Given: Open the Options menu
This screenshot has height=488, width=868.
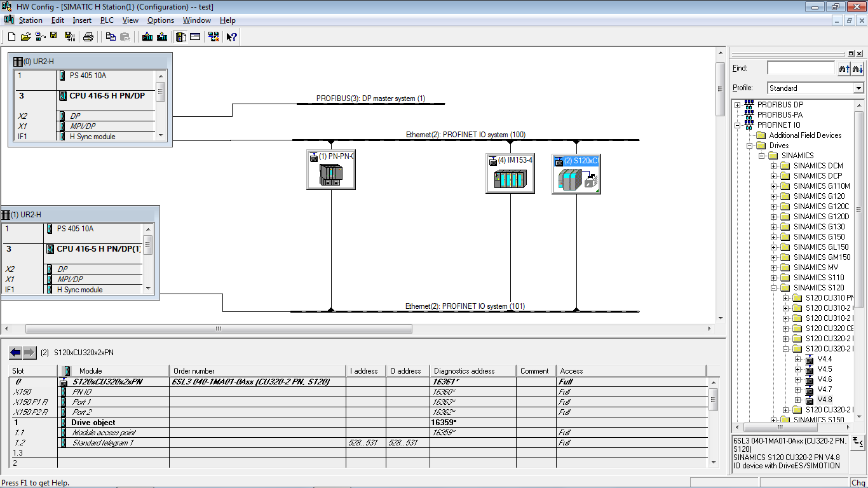Looking at the screenshot, I should (x=161, y=20).
